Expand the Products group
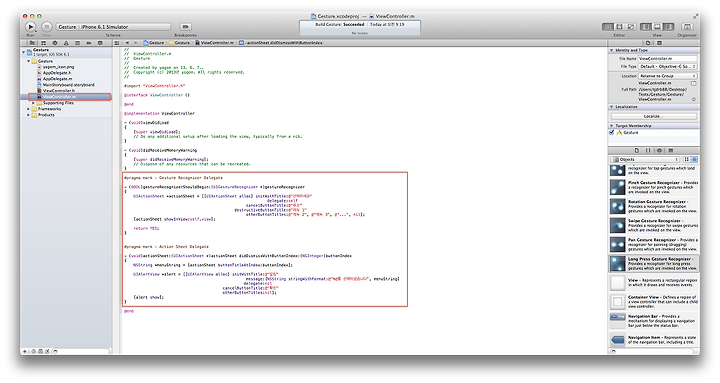 point(28,115)
